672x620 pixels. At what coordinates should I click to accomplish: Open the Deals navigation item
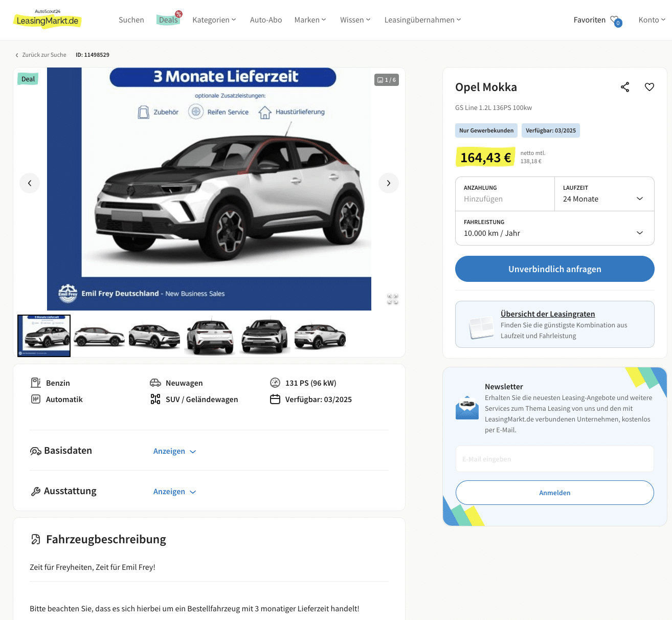tap(168, 20)
